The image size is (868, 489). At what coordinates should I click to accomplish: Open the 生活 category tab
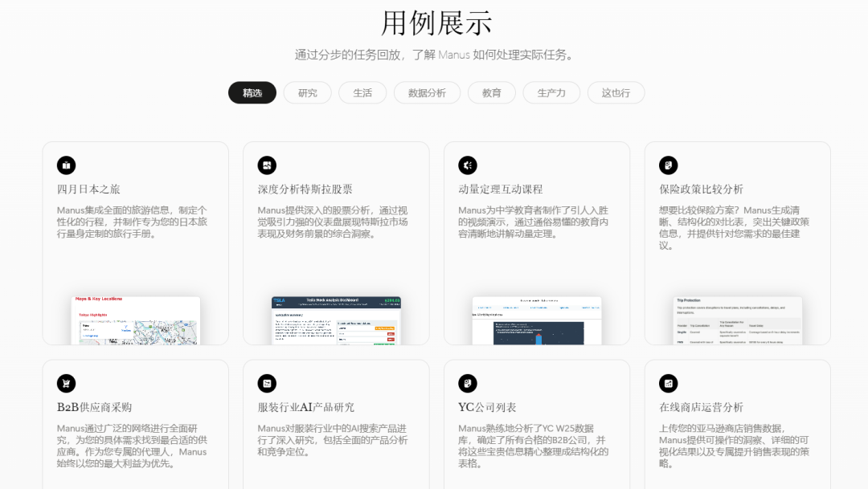tap(362, 92)
